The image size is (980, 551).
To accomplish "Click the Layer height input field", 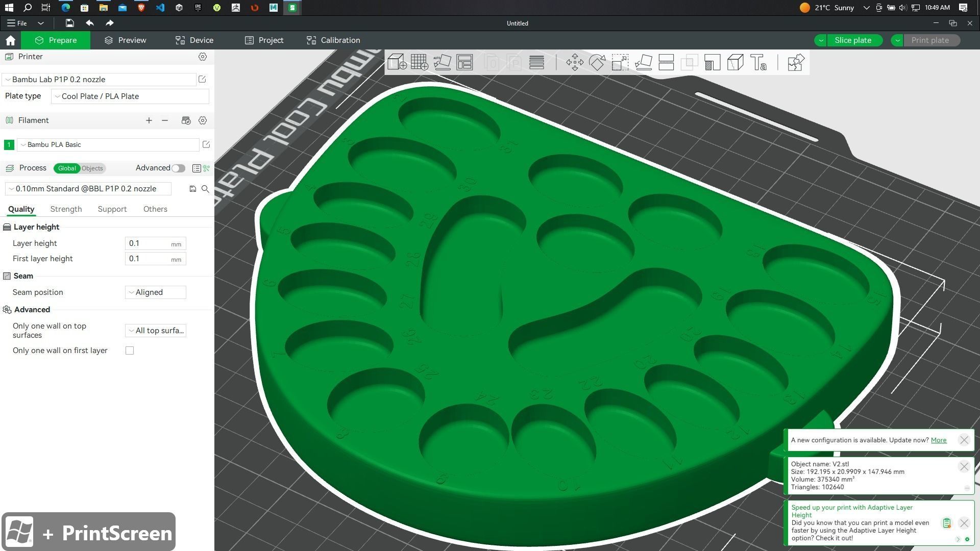I will click(148, 243).
